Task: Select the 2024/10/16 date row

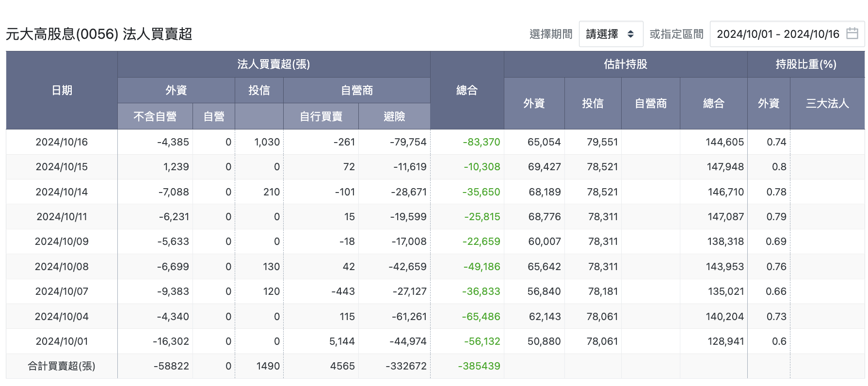Action: 435,142
